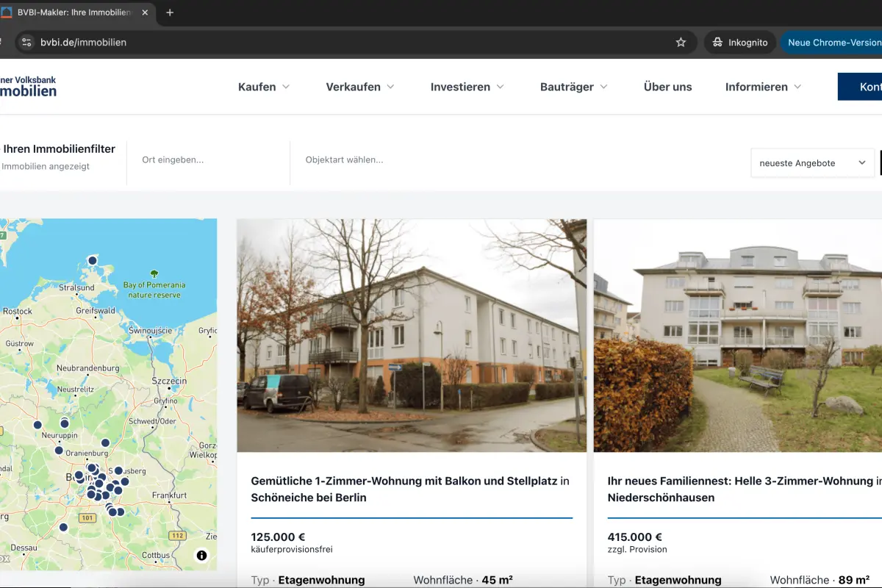
Task: Click Szczecin label on the map
Action: click(x=169, y=381)
